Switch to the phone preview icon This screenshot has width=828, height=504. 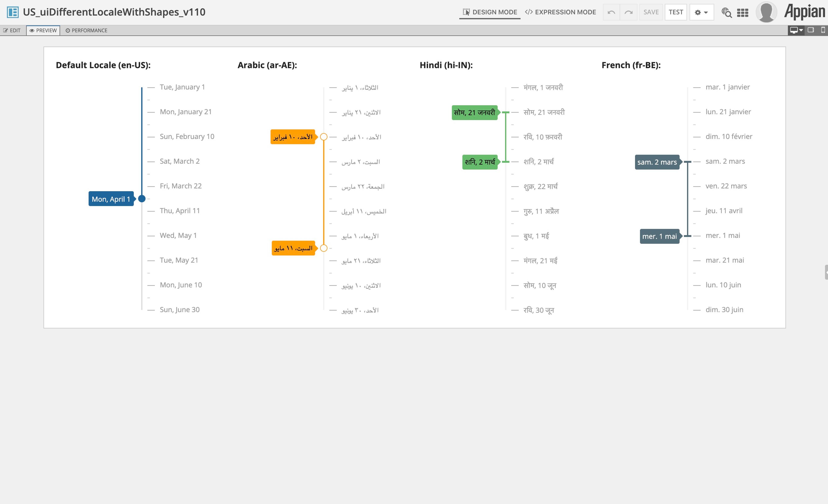[x=823, y=30]
